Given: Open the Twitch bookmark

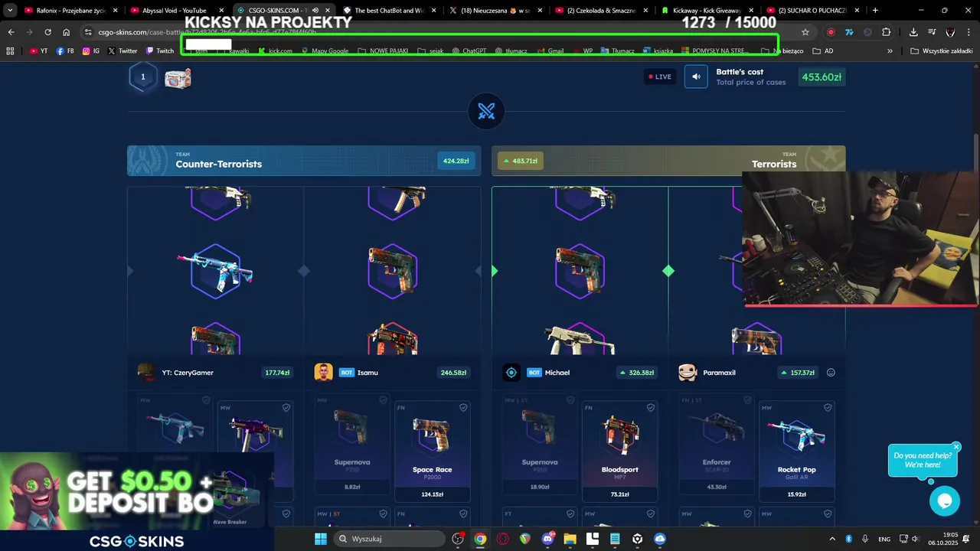Looking at the screenshot, I should coord(160,51).
